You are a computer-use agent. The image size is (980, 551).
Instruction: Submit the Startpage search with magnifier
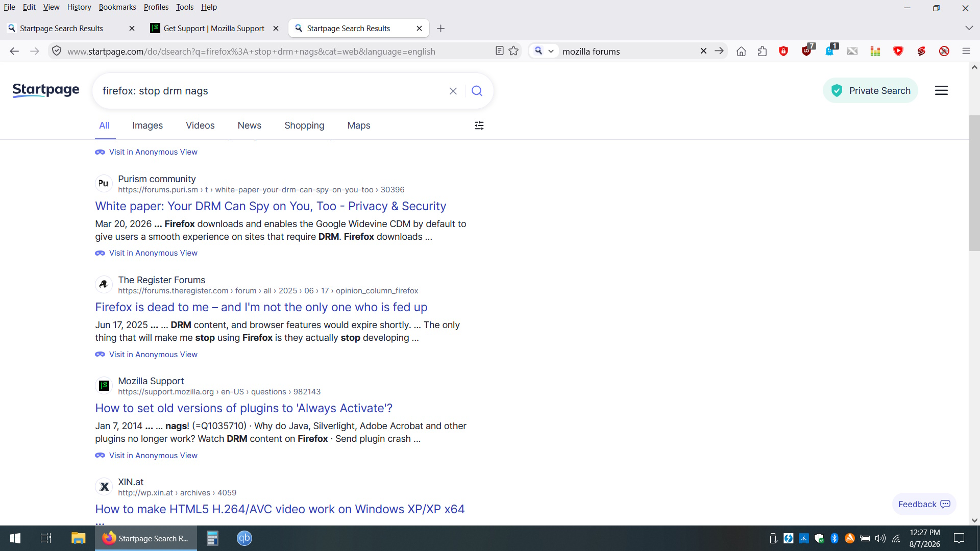477,91
